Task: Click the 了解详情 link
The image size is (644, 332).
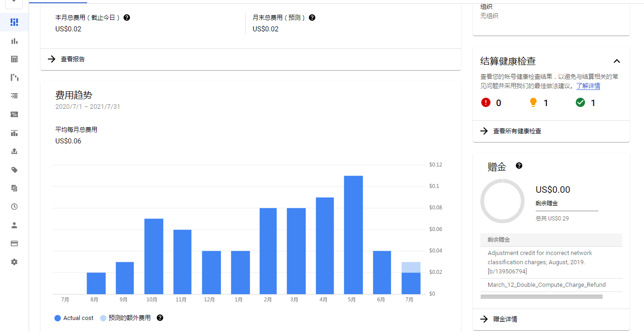Action: (588, 86)
